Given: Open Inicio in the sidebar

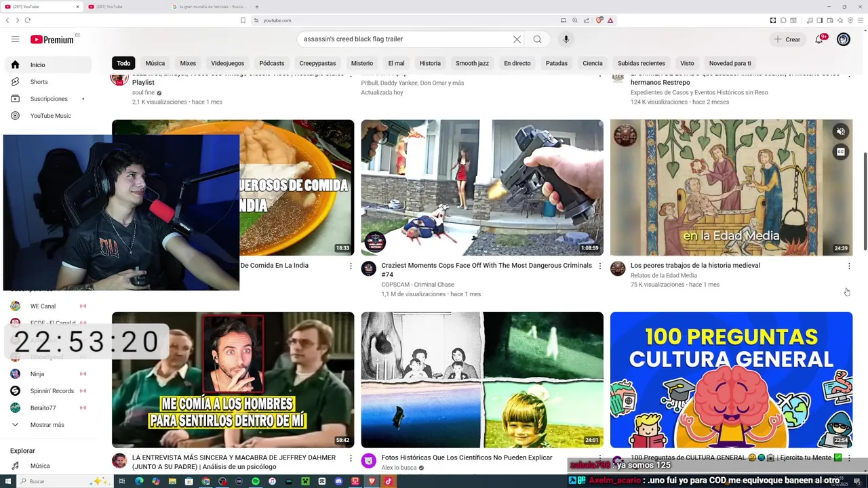Looking at the screenshot, I should pyautogui.click(x=47, y=65).
